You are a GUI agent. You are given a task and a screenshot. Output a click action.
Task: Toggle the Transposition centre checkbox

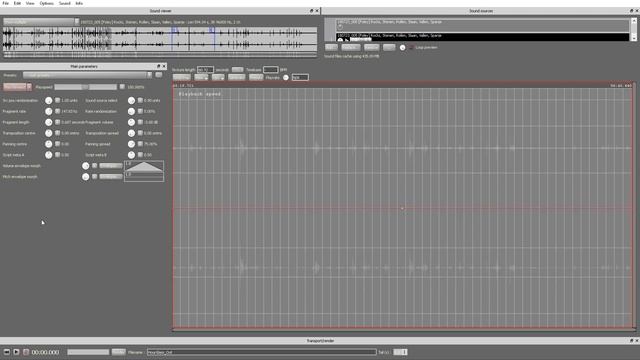tap(58, 133)
